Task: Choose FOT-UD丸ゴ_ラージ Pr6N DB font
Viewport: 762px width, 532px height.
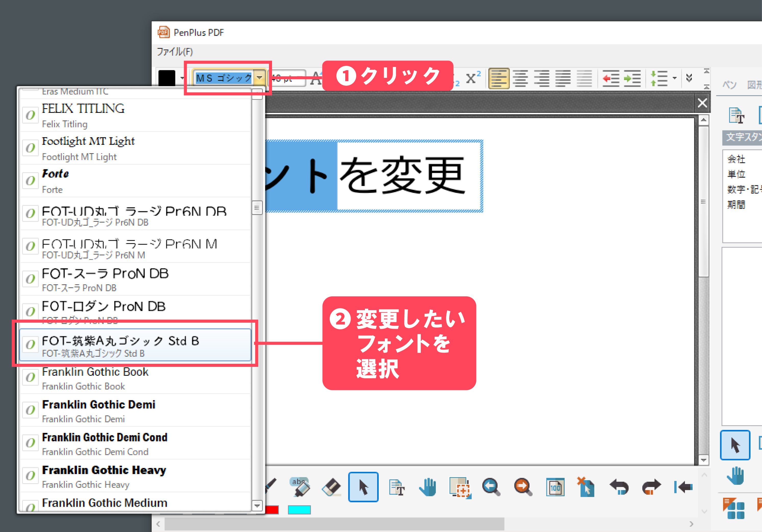Action: tap(136, 213)
